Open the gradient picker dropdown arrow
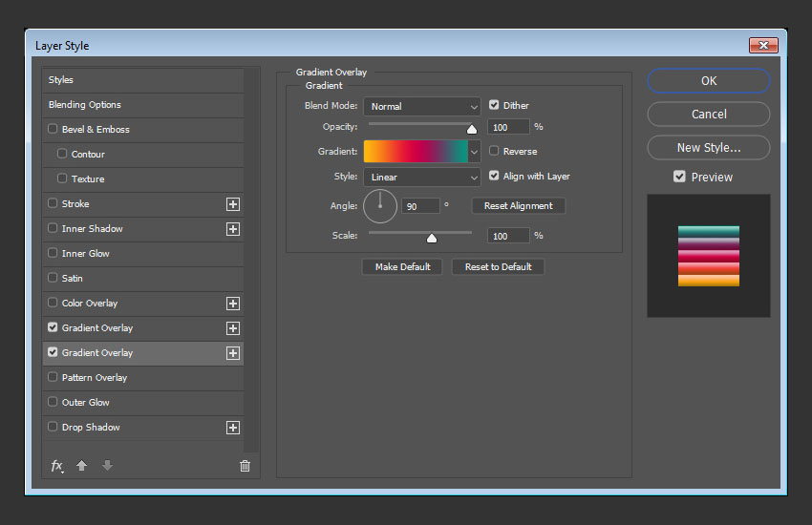 pos(474,152)
